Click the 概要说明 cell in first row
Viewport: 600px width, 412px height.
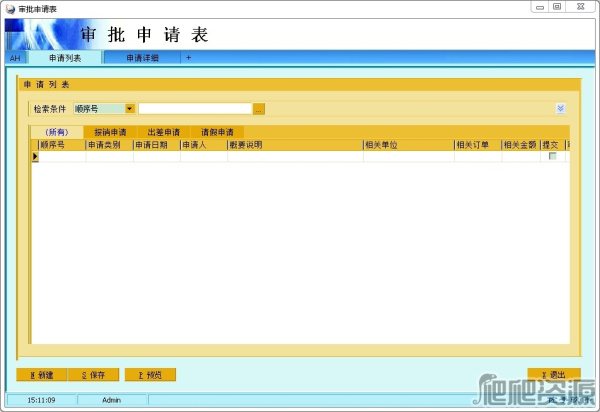(x=295, y=156)
